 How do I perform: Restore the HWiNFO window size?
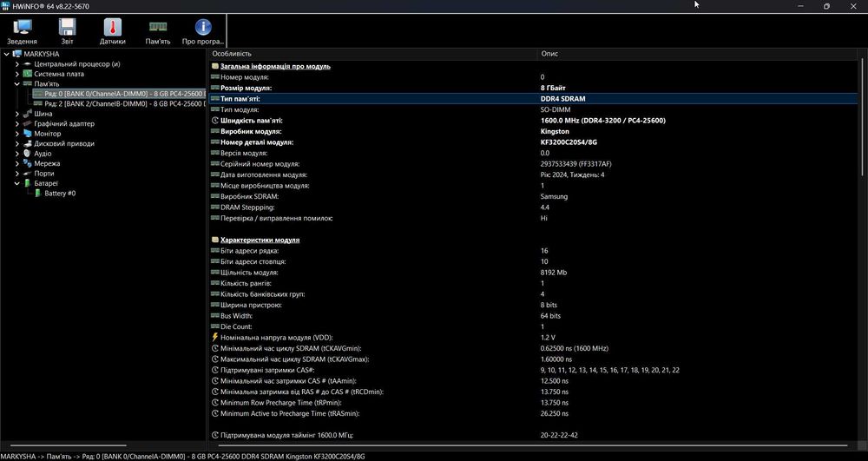826,6
